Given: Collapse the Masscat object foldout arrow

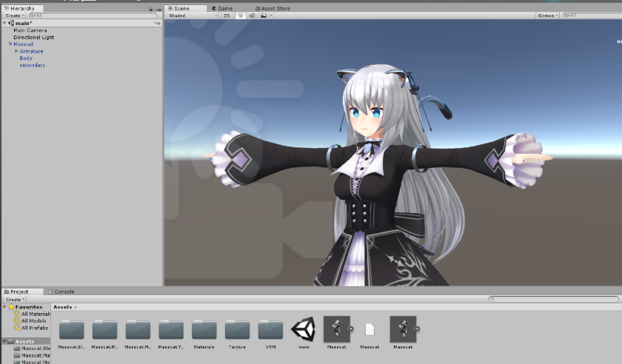Looking at the screenshot, I should click(x=10, y=44).
